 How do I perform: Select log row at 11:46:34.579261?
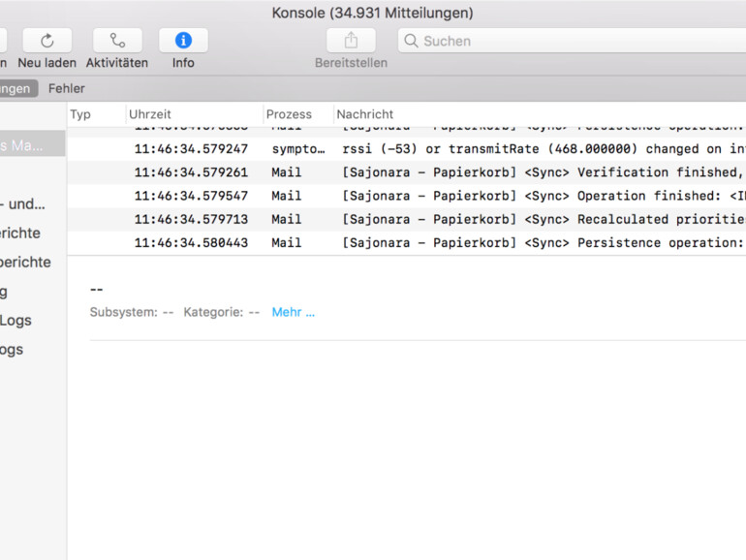[x=407, y=172]
